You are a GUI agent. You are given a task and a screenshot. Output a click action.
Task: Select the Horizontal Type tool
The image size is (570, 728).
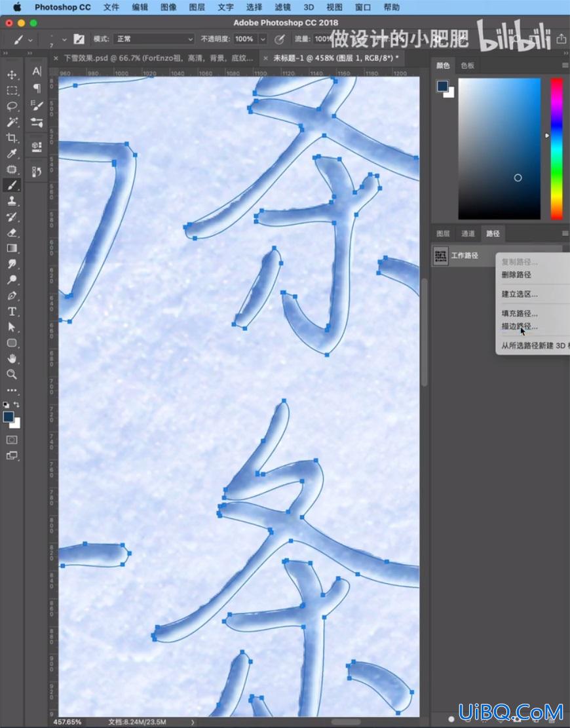click(x=12, y=311)
